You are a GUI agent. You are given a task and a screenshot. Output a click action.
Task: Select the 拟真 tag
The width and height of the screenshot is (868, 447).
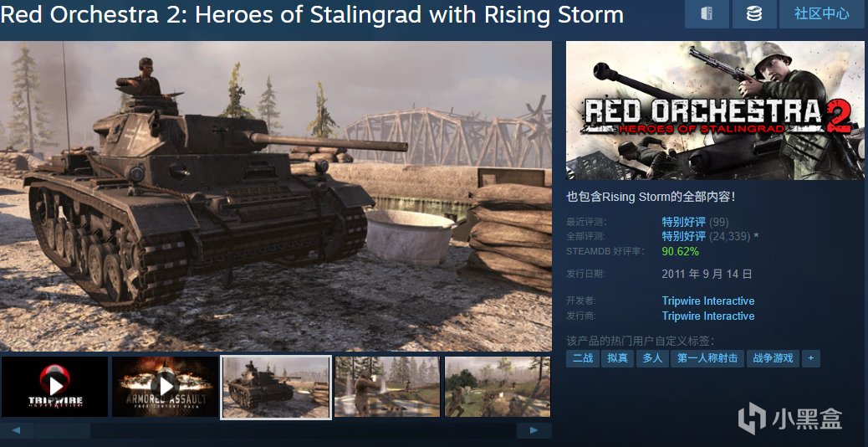(617, 358)
